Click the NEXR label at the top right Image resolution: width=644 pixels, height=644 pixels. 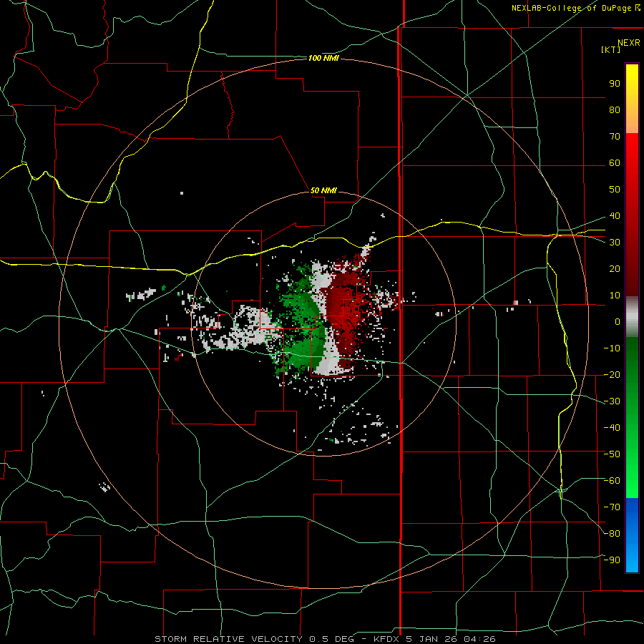629,43
